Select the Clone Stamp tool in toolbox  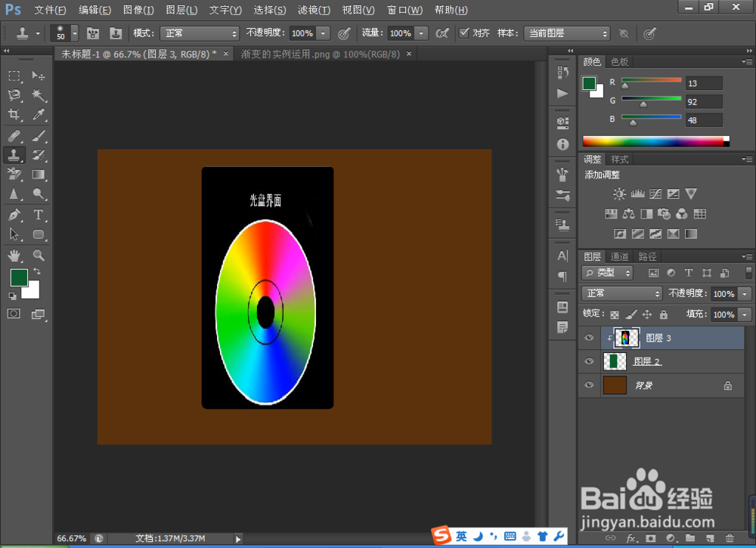click(14, 155)
